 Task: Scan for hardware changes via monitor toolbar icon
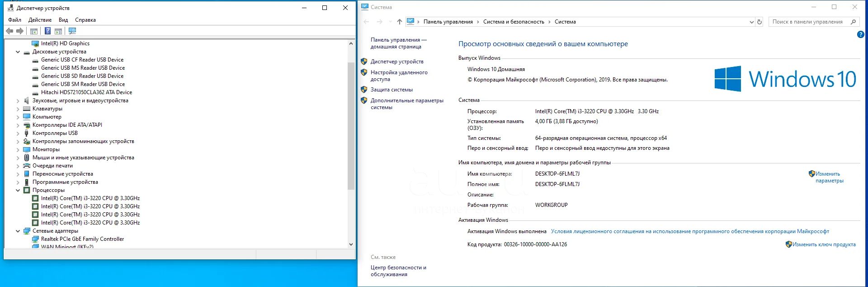click(72, 31)
